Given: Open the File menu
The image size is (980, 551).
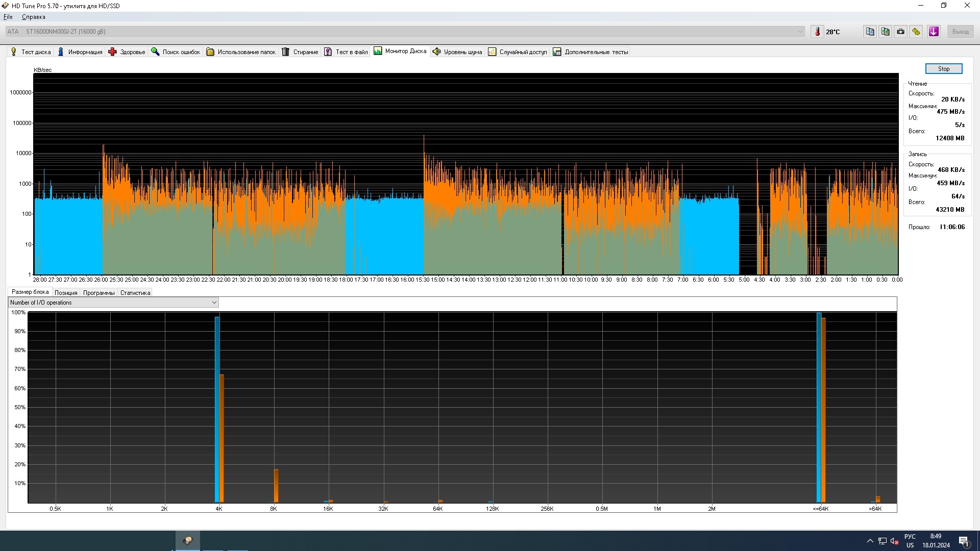Looking at the screenshot, I should point(8,17).
